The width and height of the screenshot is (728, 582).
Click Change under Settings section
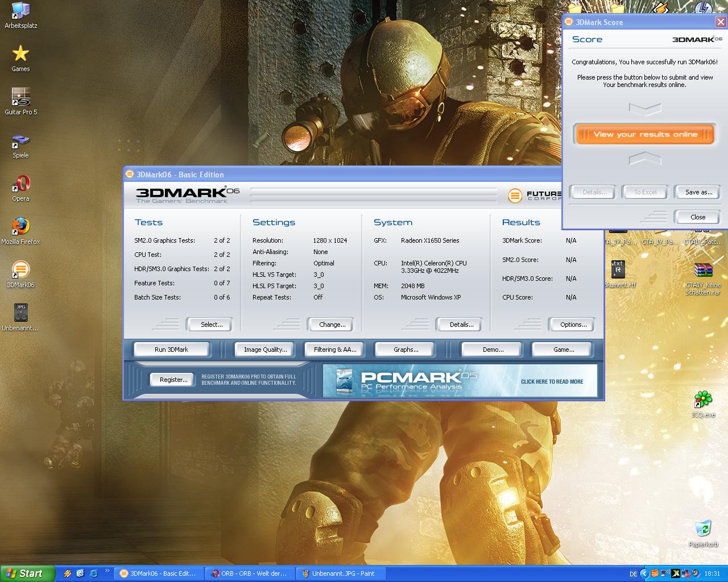tap(332, 325)
